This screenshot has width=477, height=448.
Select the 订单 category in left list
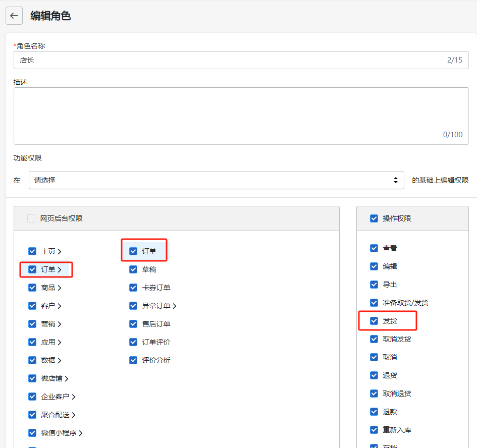click(x=48, y=269)
